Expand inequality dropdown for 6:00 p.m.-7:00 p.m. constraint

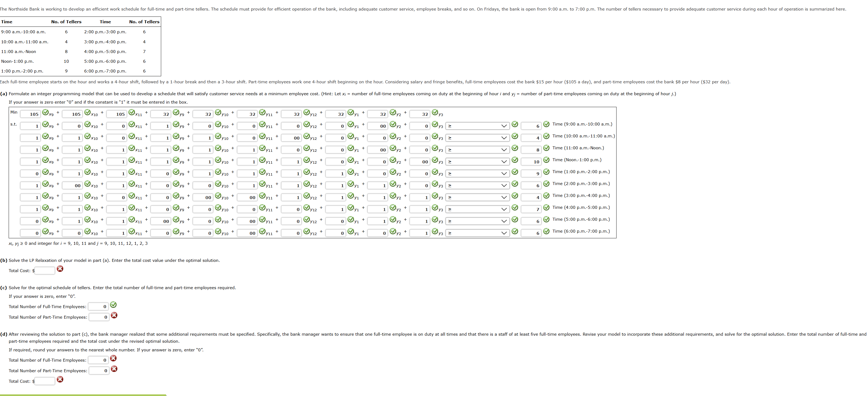tap(477, 233)
